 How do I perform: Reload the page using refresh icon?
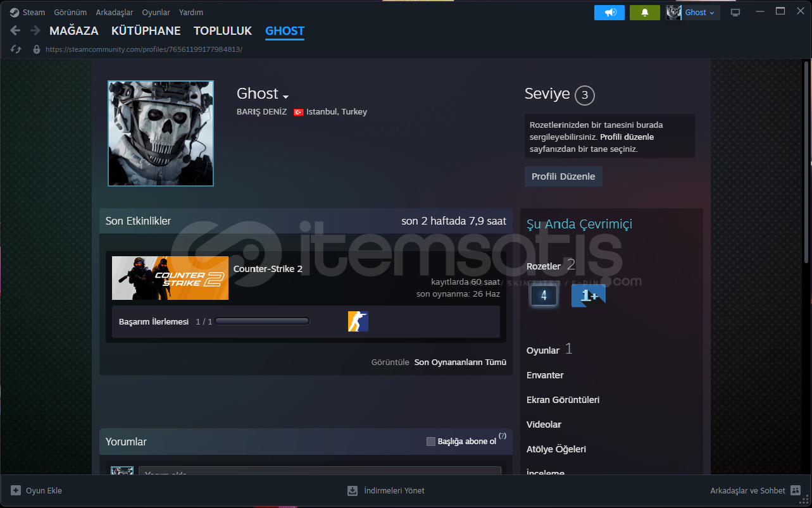[16, 49]
